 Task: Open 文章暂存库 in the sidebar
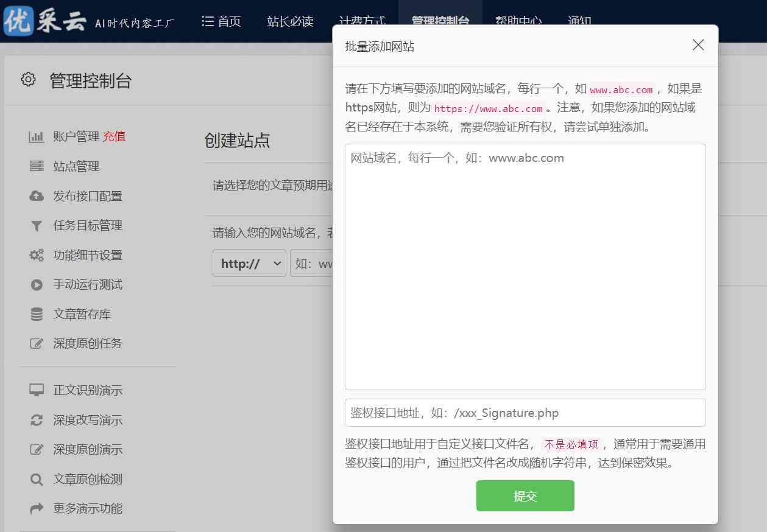pos(82,314)
